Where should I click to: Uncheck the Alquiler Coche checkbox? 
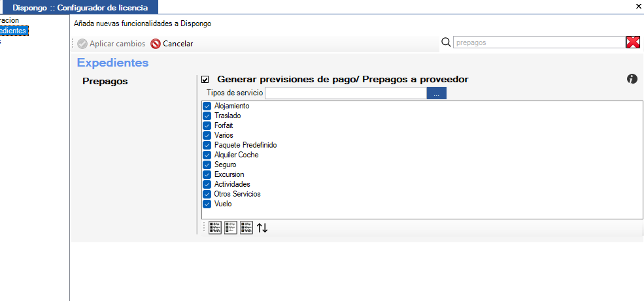pyautogui.click(x=207, y=155)
